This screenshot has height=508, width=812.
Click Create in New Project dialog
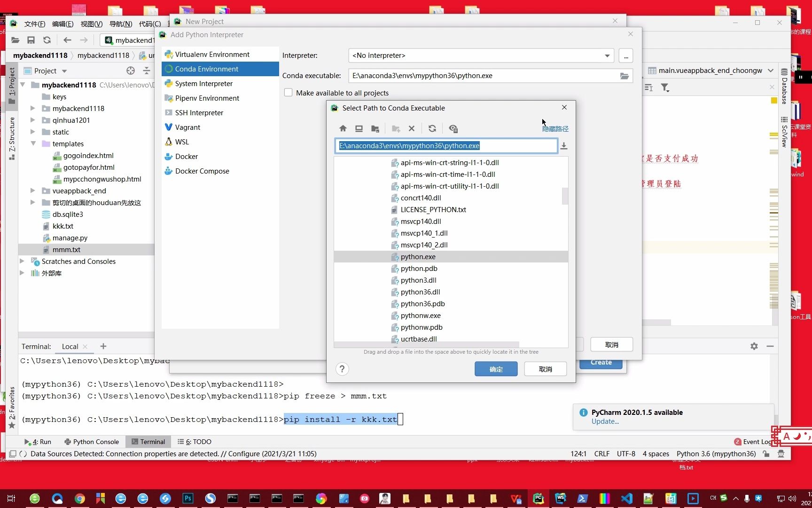[x=601, y=363]
